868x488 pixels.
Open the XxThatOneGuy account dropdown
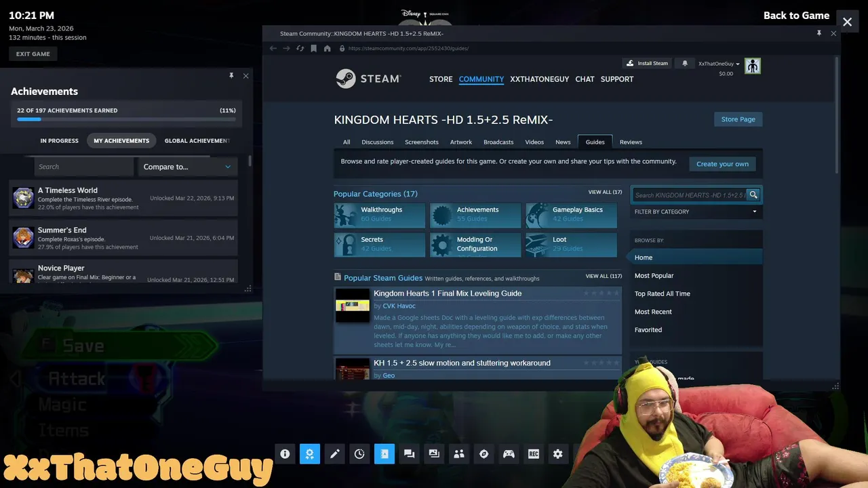[x=719, y=64]
